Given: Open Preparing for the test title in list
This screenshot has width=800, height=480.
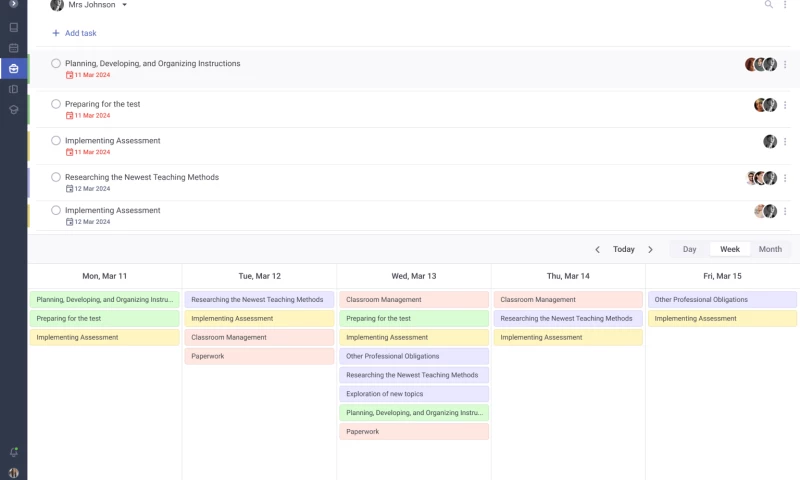Looking at the screenshot, I should (103, 104).
